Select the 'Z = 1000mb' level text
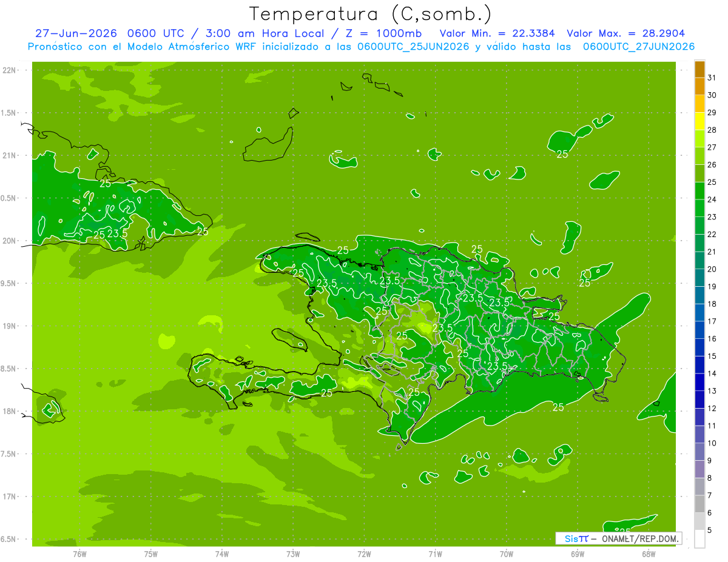The width and height of the screenshot is (728, 562). click(382, 33)
